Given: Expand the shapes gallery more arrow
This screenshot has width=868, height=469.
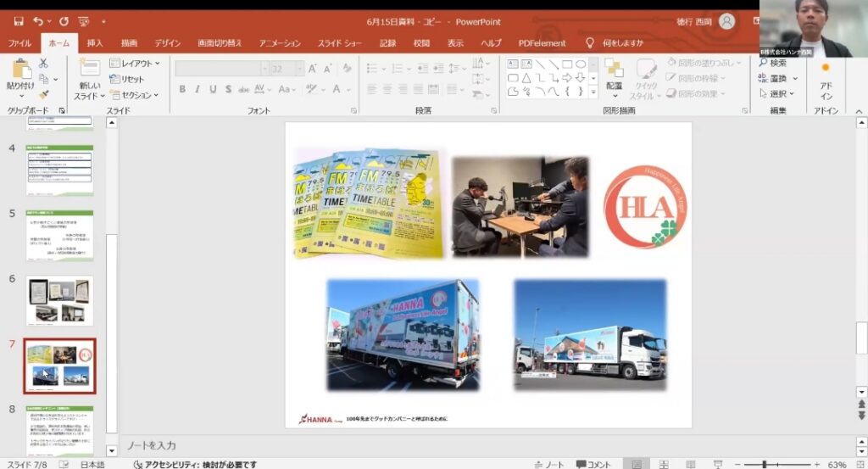Looking at the screenshot, I should tap(593, 92).
